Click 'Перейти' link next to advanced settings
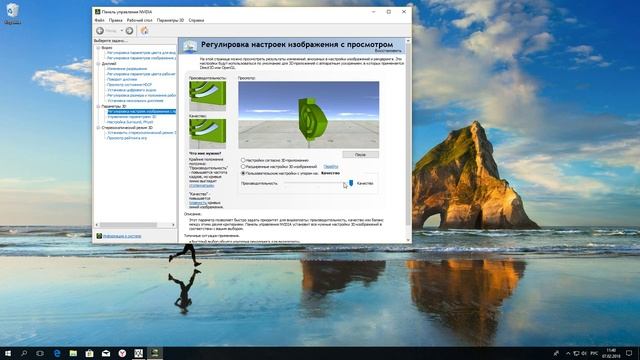The height and width of the screenshot is (360, 640). pyautogui.click(x=331, y=167)
